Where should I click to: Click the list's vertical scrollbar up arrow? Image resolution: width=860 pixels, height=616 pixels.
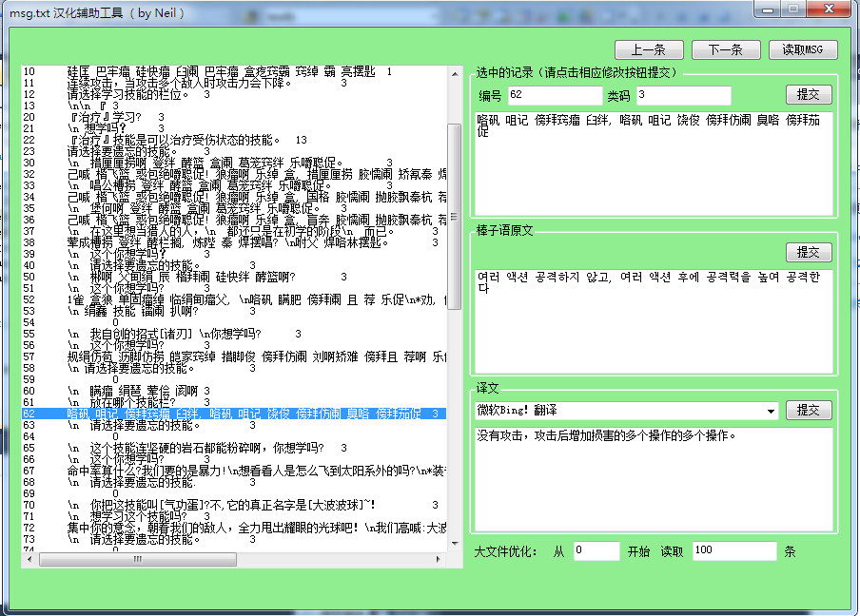454,73
